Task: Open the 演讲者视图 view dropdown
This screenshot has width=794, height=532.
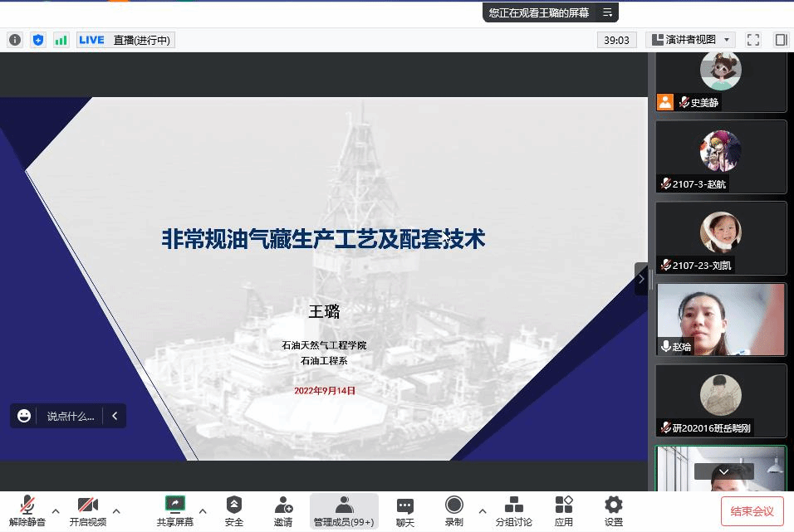Action: coord(690,40)
